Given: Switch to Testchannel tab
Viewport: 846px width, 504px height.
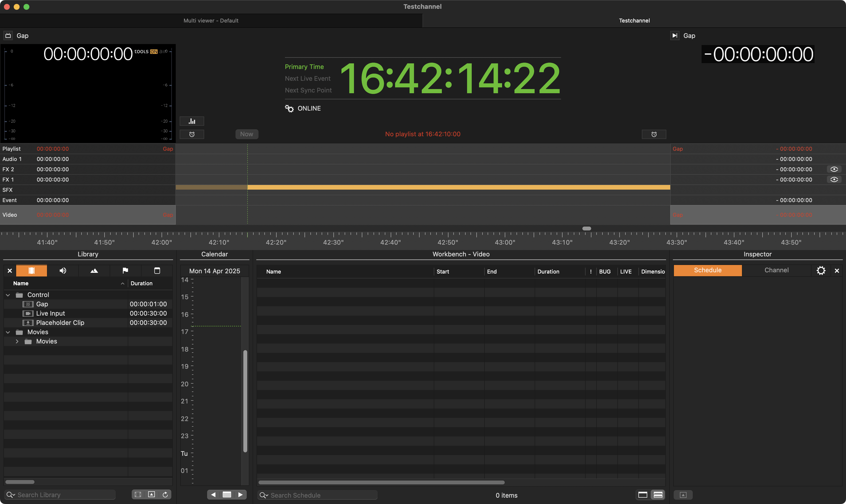Looking at the screenshot, I should click(x=634, y=20).
